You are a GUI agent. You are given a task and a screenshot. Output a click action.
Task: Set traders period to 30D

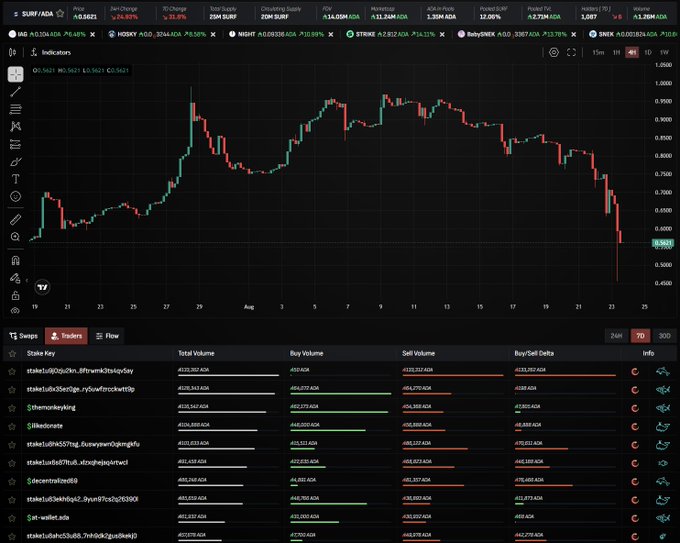[664, 336]
